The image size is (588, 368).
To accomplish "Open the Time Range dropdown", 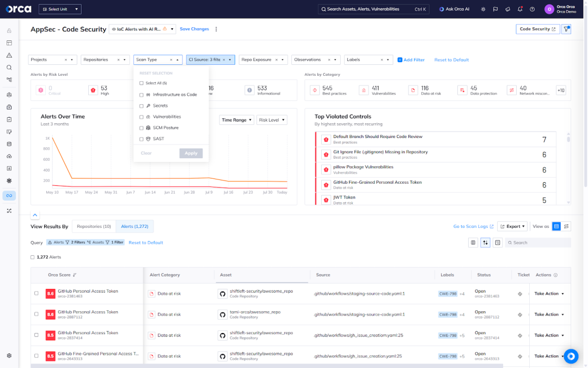I will point(237,120).
